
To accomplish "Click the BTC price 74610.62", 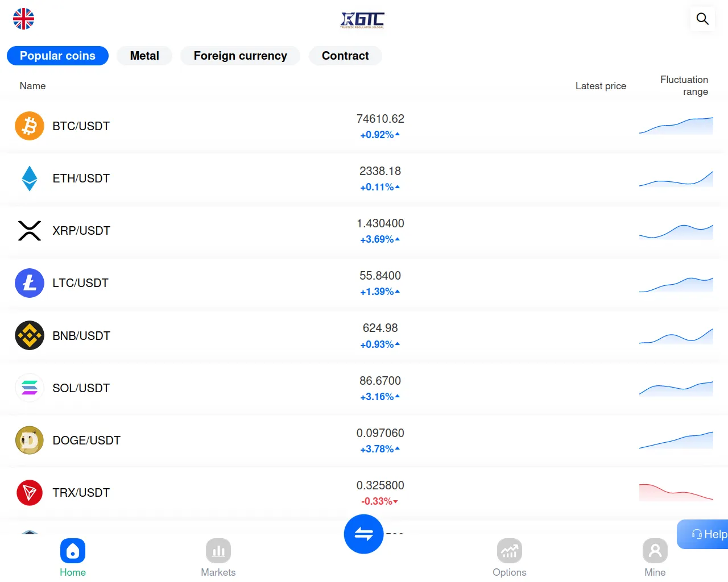I will click(380, 119).
